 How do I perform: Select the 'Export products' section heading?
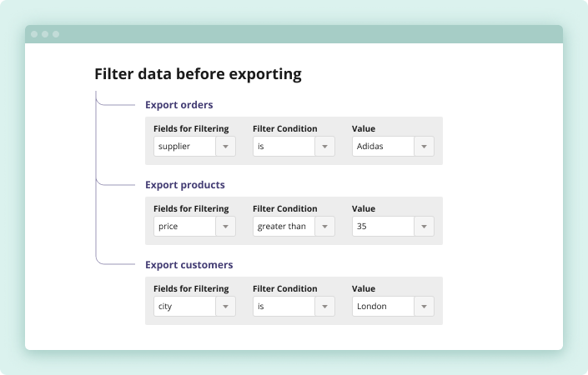[x=184, y=185]
